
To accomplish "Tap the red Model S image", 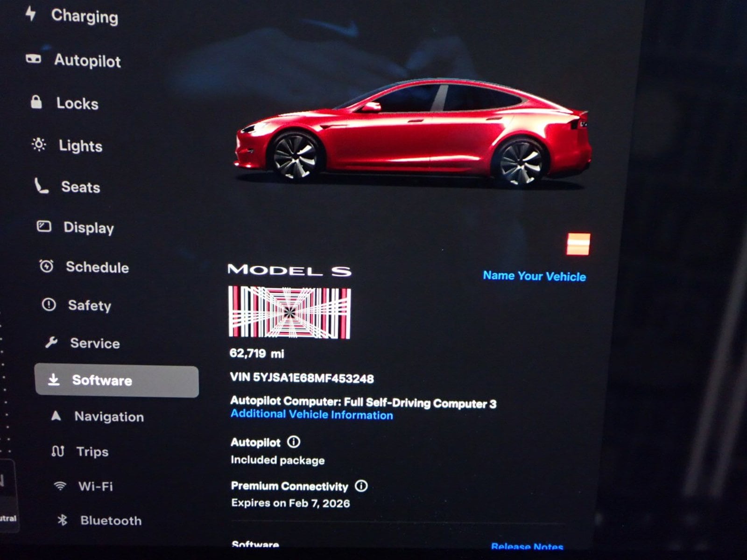I will point(413,135).
